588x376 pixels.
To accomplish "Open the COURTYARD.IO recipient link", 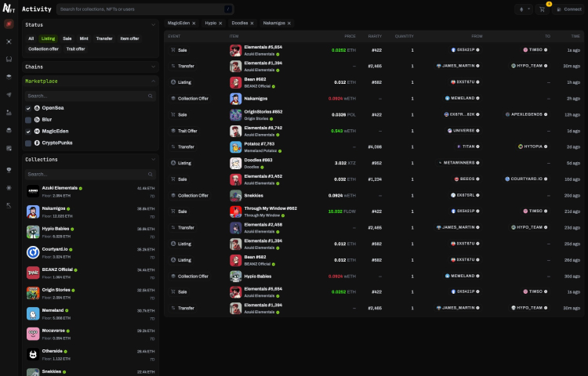I will (x=527, y=179).
